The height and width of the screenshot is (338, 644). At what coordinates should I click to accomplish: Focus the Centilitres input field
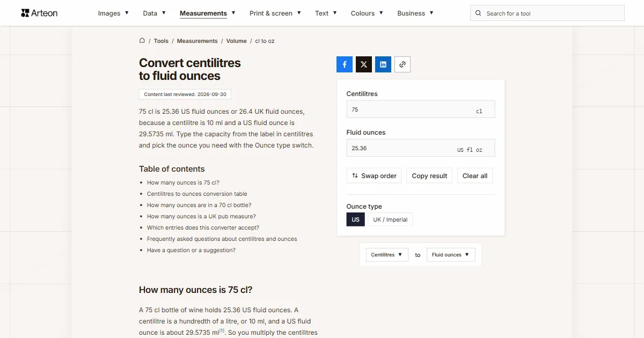pyautogui.click(x=421, y=109)
